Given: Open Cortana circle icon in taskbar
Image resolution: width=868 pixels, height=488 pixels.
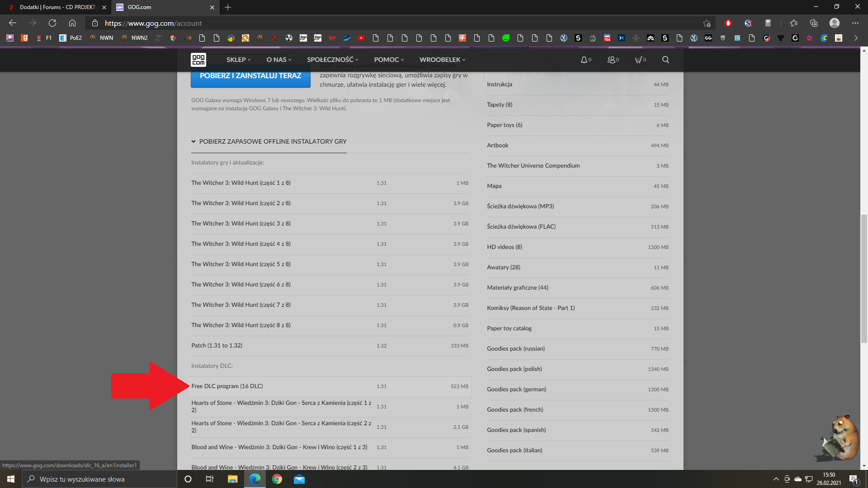Looking at the screenshot, I should click(188, 479).
